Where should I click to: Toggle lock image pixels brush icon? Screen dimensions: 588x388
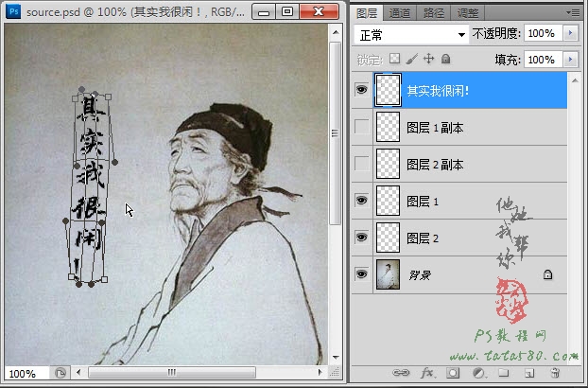point(411,59)
